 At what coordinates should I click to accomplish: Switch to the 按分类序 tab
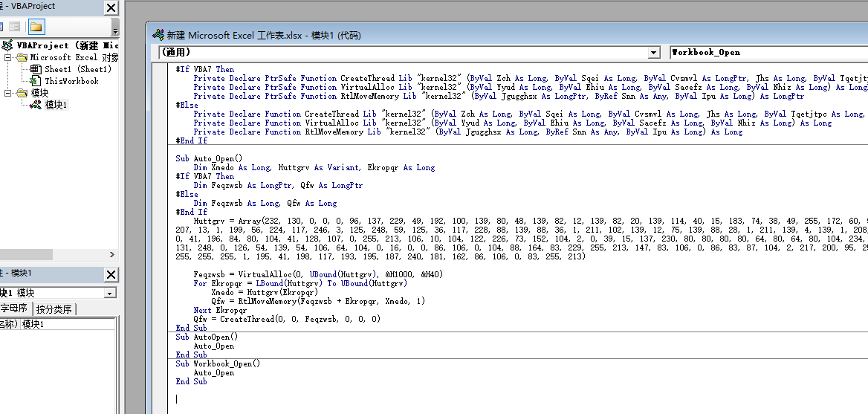pos(54,309)
